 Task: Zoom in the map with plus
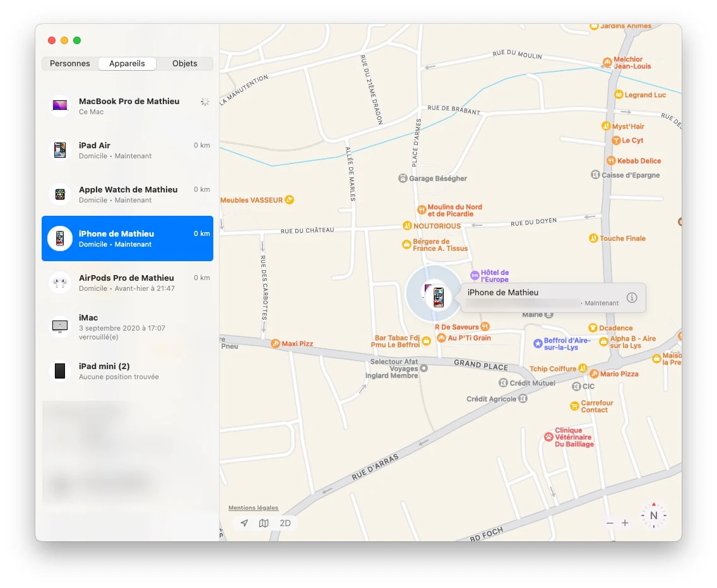(x=625, y=523)
